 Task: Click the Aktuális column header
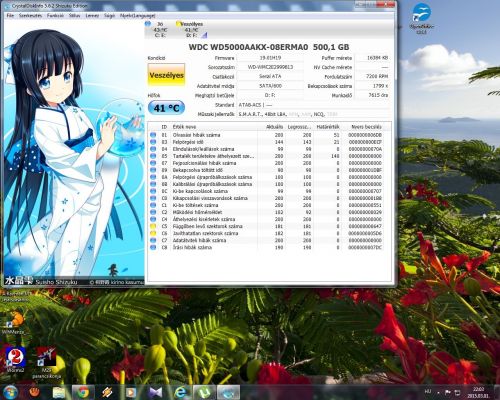[x=271, y=127]
